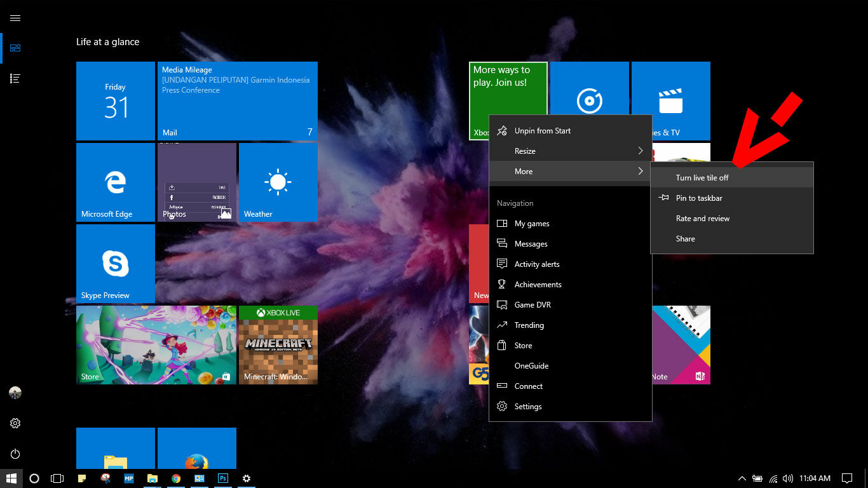Open the Movies & TV tile

[671, 101]
